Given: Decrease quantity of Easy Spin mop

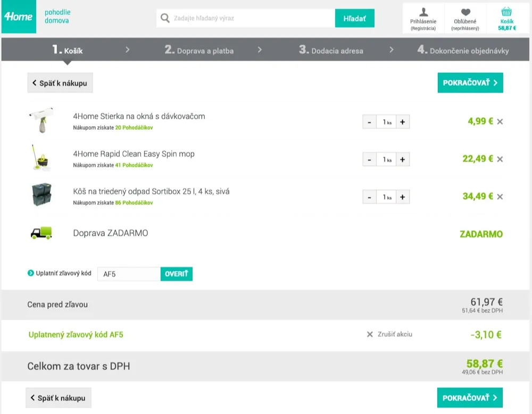Looking at the screenshot, I should pyautogui.click(x=370, y=160).
